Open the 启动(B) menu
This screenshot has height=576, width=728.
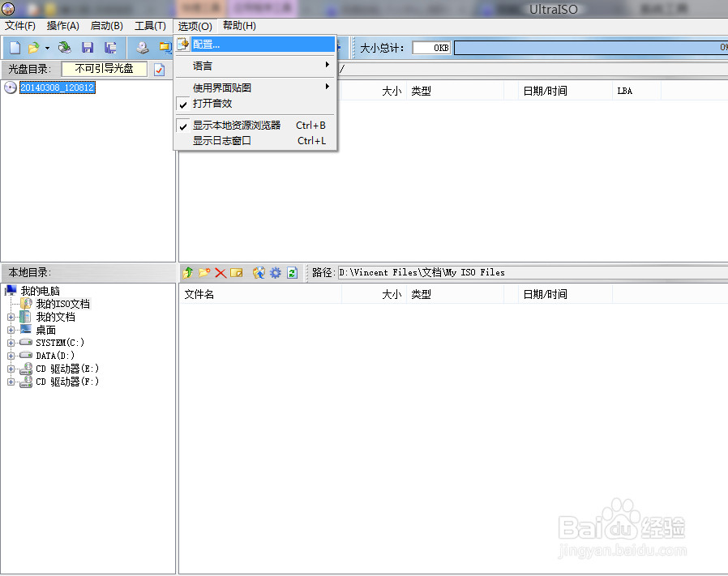pyautogui.click(x=107, y=26)
